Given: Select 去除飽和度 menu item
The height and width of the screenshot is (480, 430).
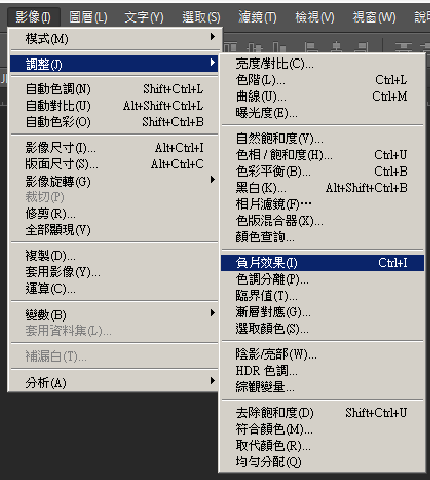Looking at the screenshot, I should click(x=322, y=413).
